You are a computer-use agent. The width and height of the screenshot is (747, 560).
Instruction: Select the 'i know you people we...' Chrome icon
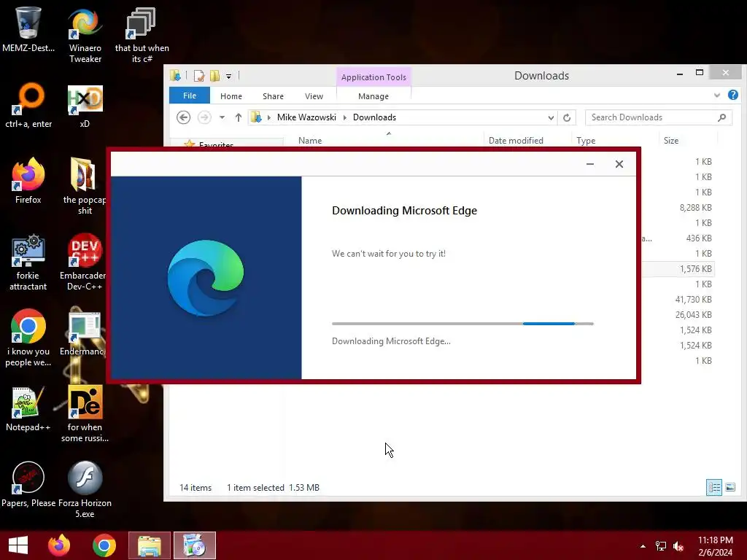point(28,338)
